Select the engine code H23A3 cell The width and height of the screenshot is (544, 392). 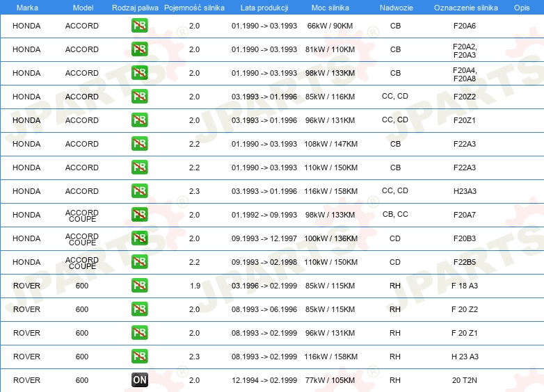click(465, 191)
